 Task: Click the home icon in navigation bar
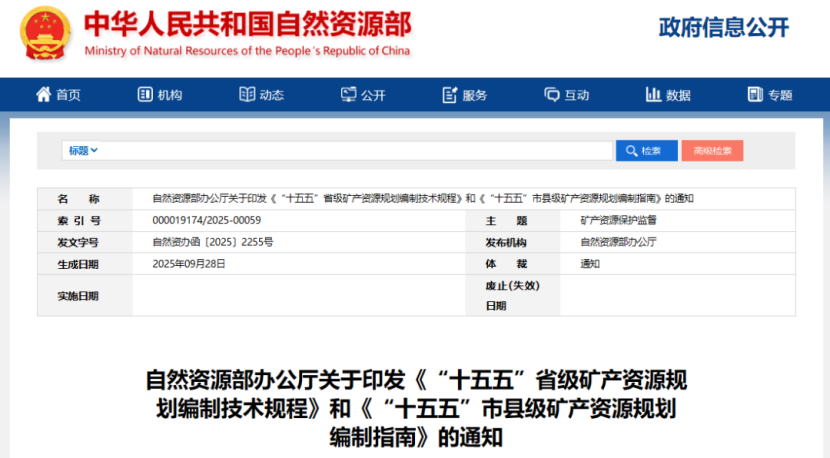click(44, 95)
